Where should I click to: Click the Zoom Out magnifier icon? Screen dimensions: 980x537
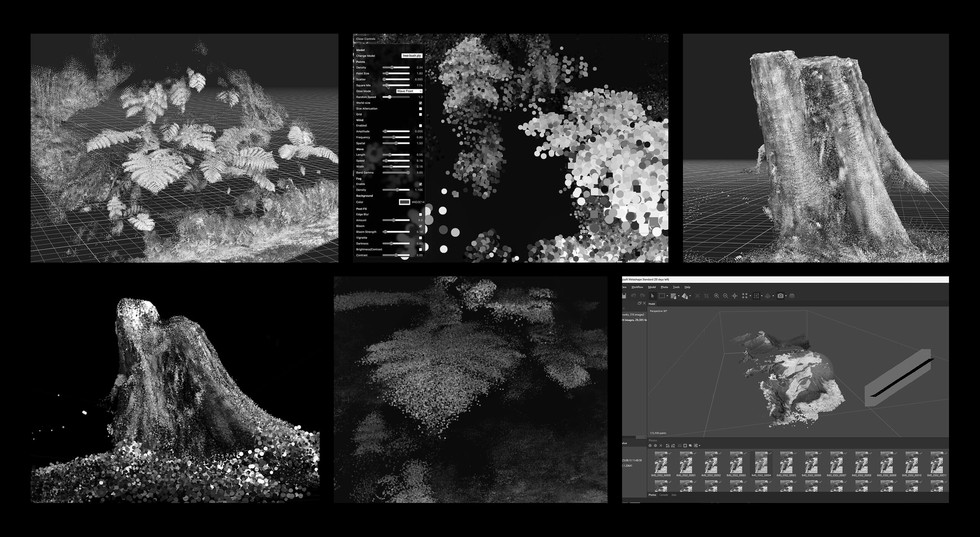[x=725, y=296]
